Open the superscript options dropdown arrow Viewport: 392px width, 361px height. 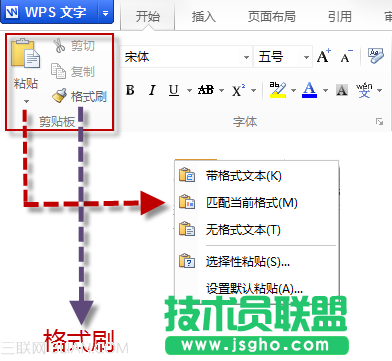click(253, 90)
